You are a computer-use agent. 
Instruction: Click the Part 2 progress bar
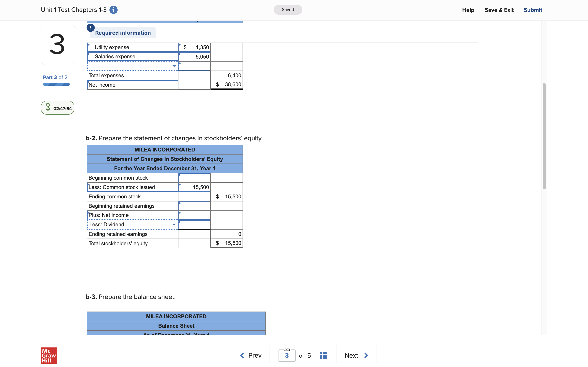pyautogui.click(x=56, y=84)
